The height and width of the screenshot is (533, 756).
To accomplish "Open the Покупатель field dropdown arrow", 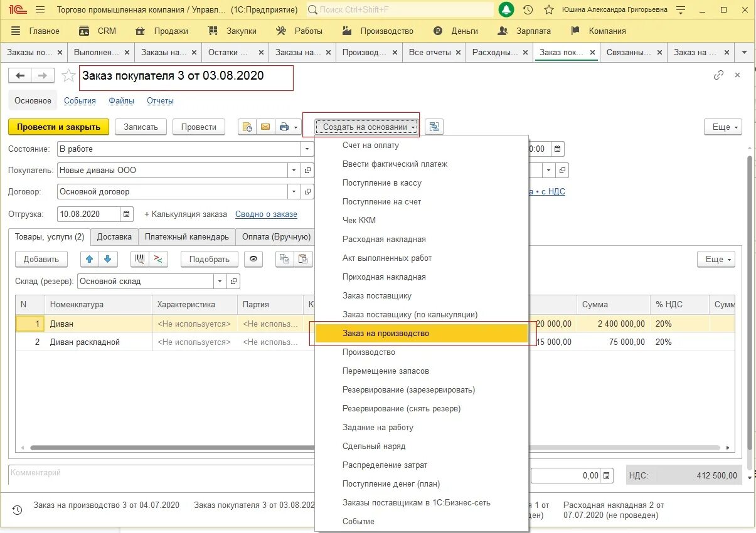I will point(295,171).
